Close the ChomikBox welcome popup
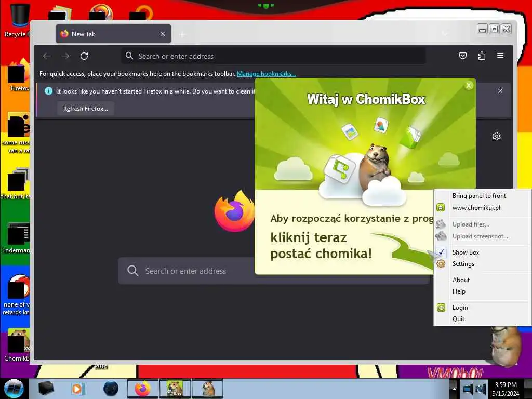 click(469, 86)
